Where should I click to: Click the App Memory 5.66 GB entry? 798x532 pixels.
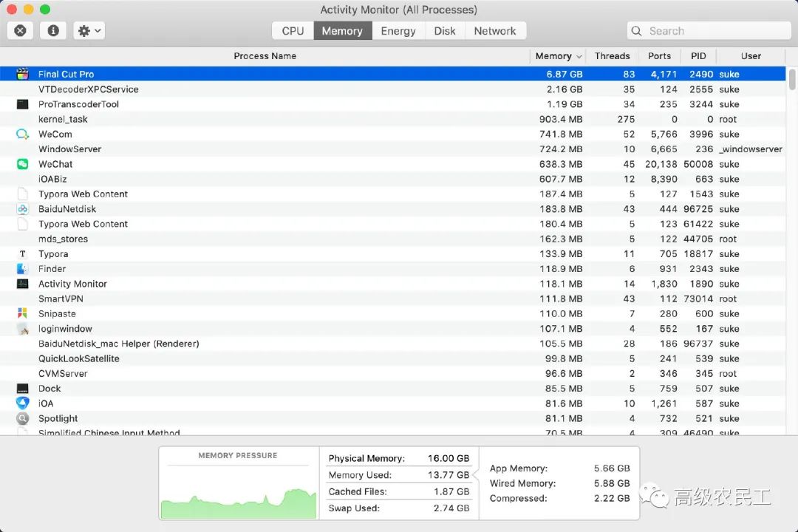pos(560,468)
